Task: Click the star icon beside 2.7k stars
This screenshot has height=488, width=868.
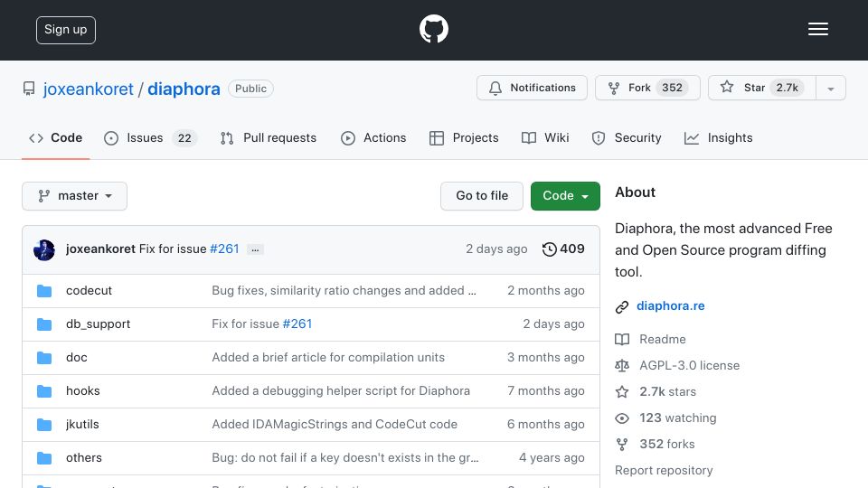Action: click(622, 391)
